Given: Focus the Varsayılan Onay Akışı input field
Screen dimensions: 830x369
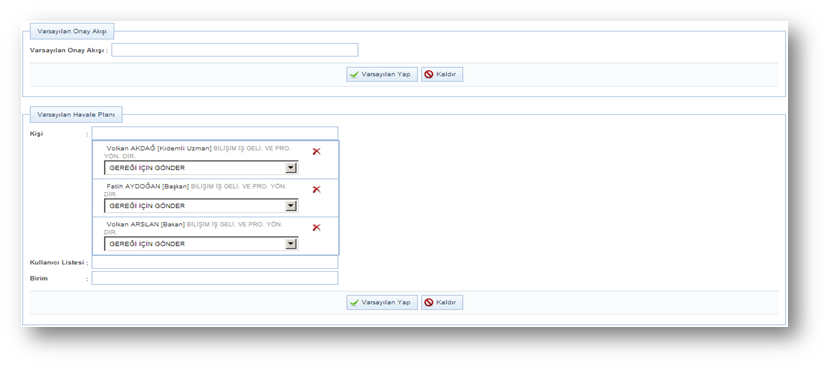Looking at the screenshot, I should pos(234,50).
